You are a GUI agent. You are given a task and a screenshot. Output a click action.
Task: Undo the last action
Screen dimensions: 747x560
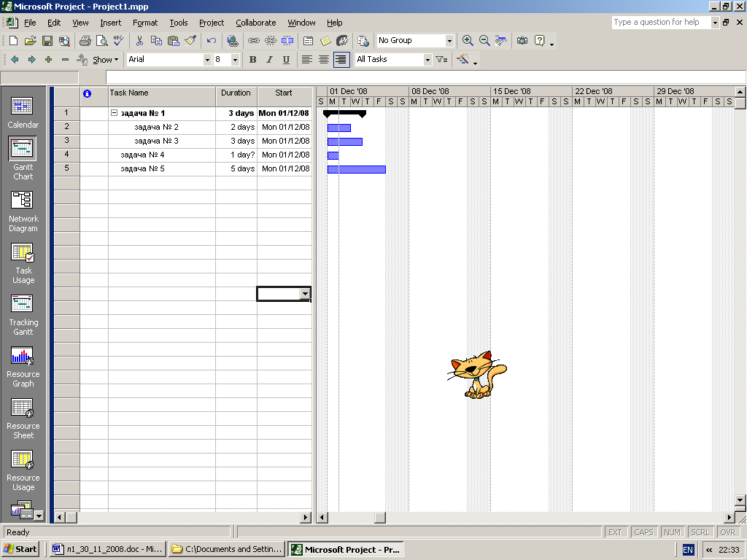tap(212, 41)
